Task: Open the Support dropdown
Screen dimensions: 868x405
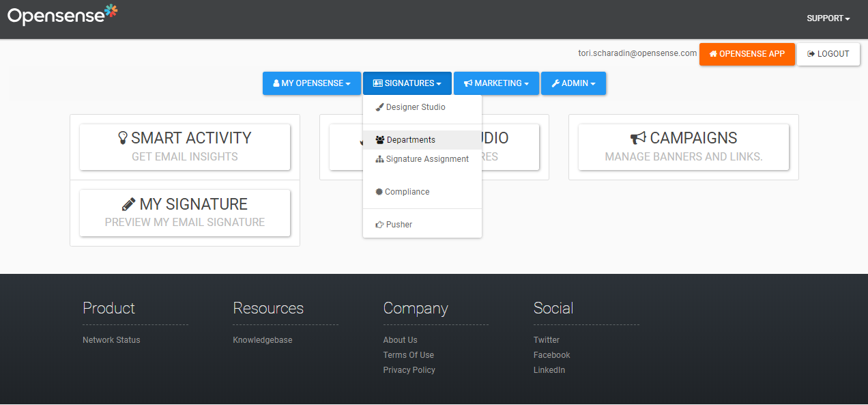Action: pos(828,18)
